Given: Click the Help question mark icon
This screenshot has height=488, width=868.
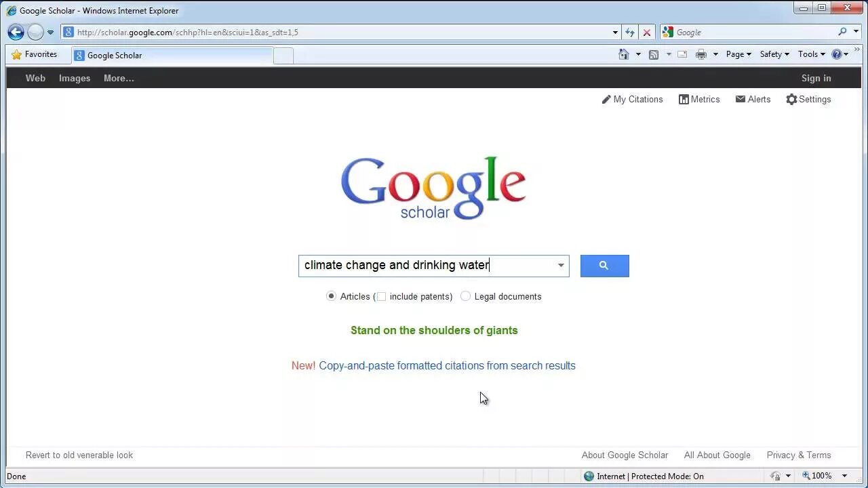Looking at the screenshot, I should 837,54.
